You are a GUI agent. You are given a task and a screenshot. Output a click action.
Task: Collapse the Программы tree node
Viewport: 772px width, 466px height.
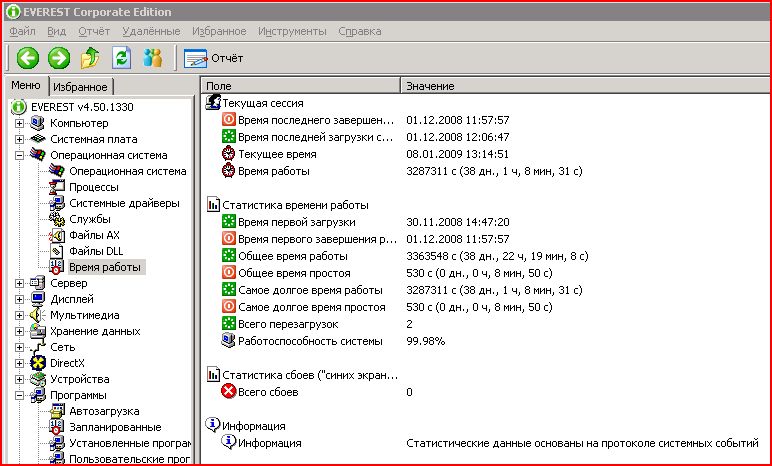click(19, 395)
